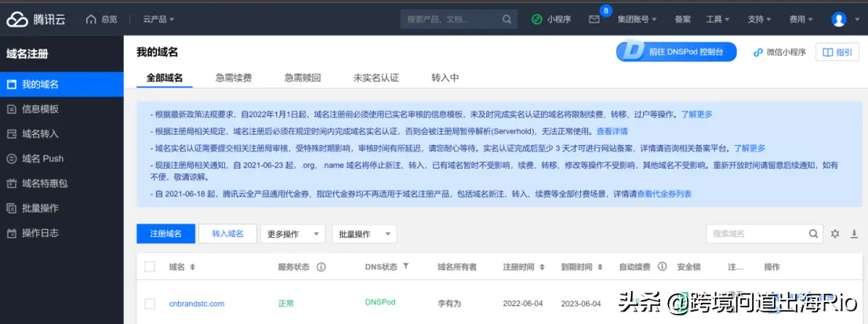Open 操作日志 in sidebar

(61, 233)
